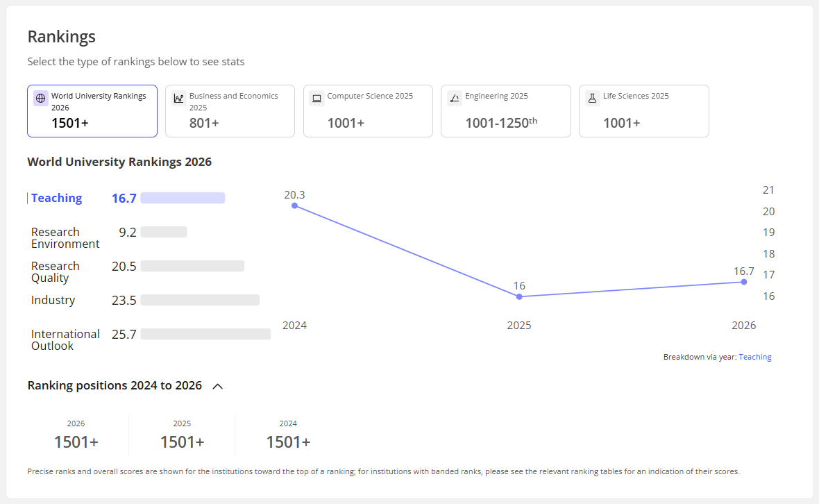Click the Industry score bar
This screenshot has width=819, height=504.
click(200, 300)
